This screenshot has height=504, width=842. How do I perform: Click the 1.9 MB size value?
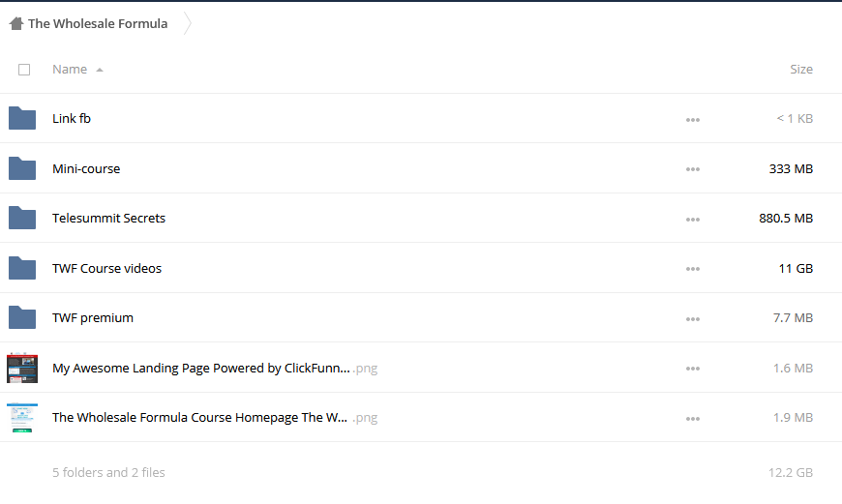[794, 418]
